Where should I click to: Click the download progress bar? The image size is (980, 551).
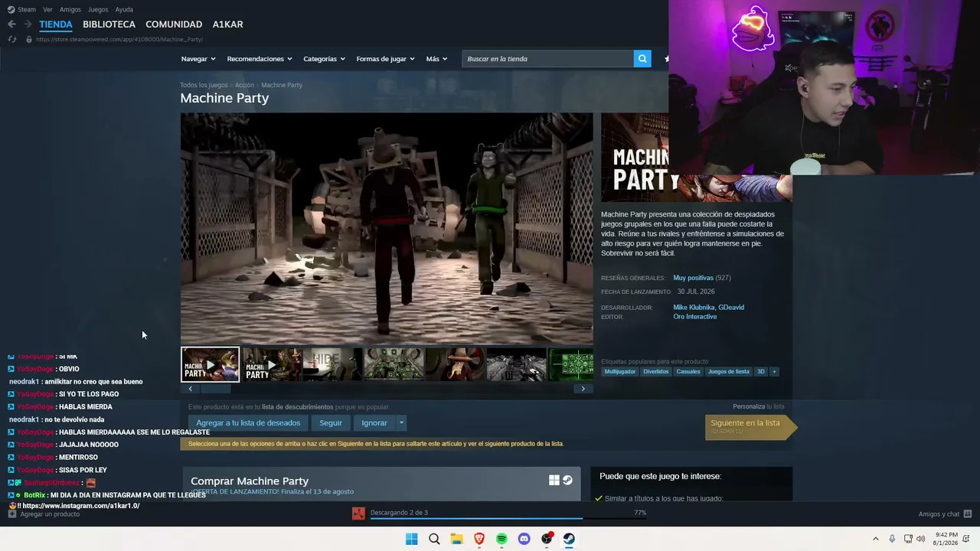click(508, 519)
